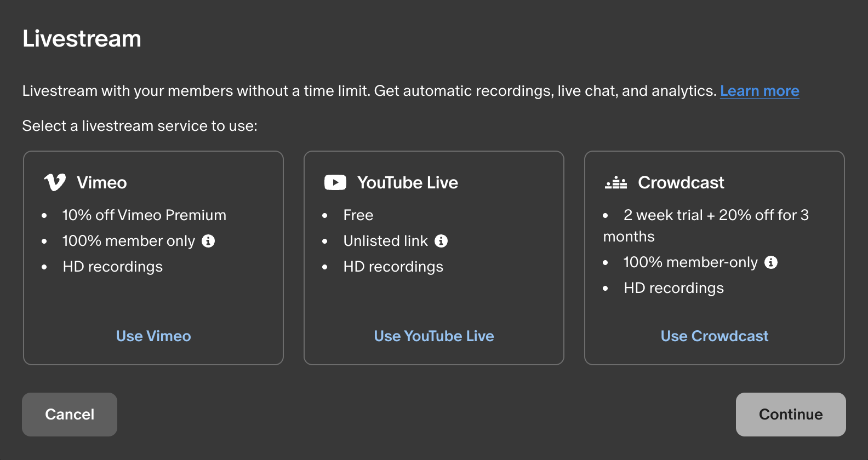Image resolution: width=868 pixels, height=460 pixels.
Task: Select the YouTube Live card heading
Action: point(408,182)
